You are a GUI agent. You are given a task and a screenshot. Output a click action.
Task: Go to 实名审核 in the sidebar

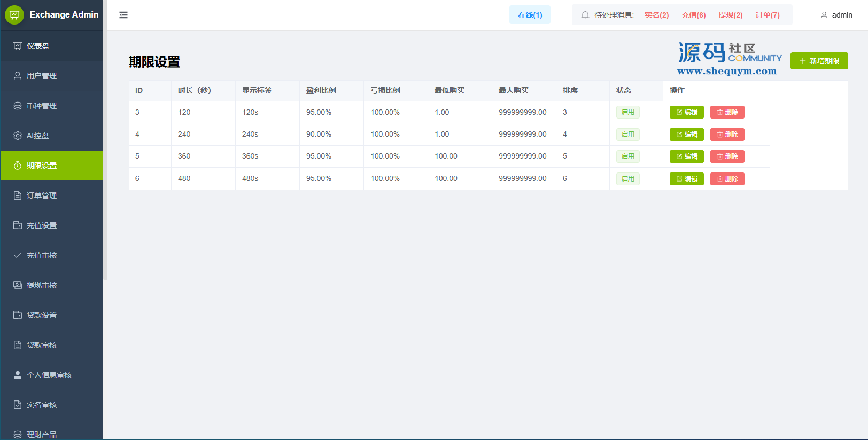[x=52, y=405]
